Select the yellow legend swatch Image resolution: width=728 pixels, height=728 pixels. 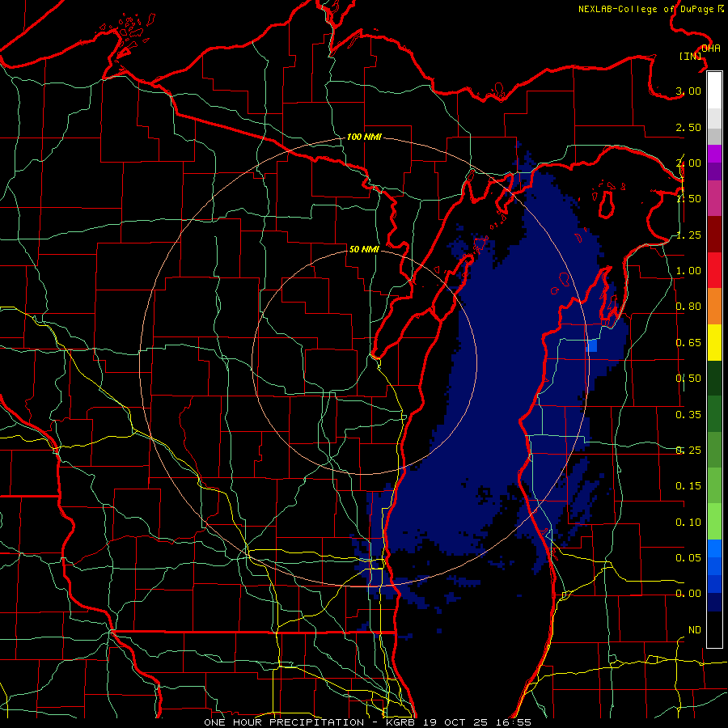[714, 342]
